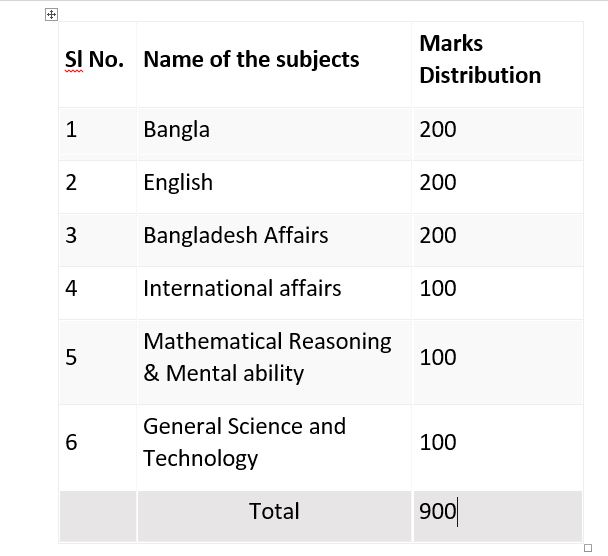The width and height of the screenshot is (608, 556).
Task: Click the "General Science and Technology" cell
Action: pyautogui.click(x=244, y=442)
